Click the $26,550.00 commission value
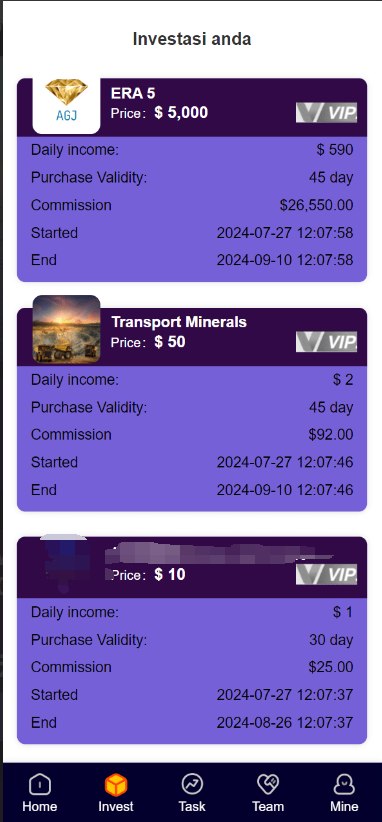The image size is (382, 822). coord(316,205)
